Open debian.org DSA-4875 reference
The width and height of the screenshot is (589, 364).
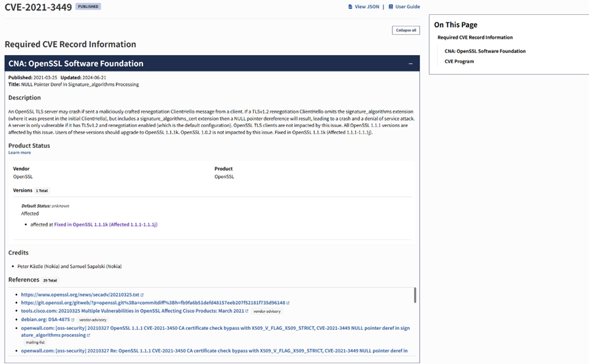(x=46, y=319)
